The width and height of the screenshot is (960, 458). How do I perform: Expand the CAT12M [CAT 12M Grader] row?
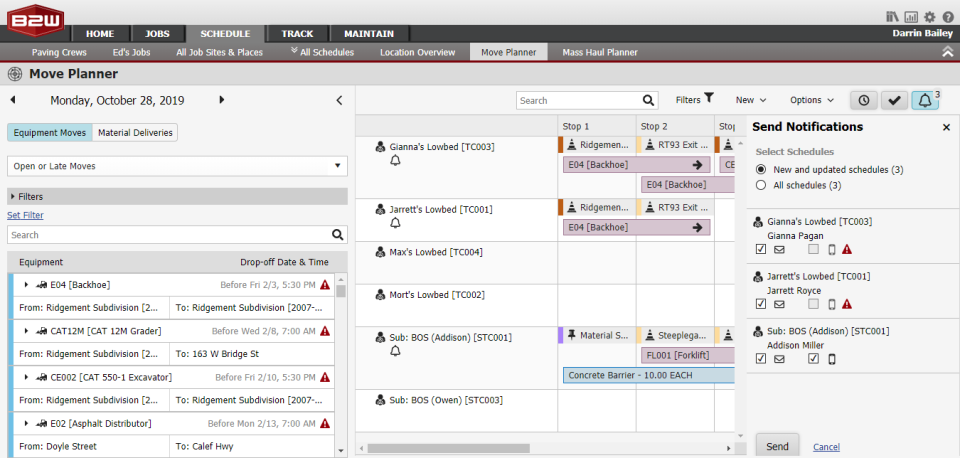pos(26,331)
